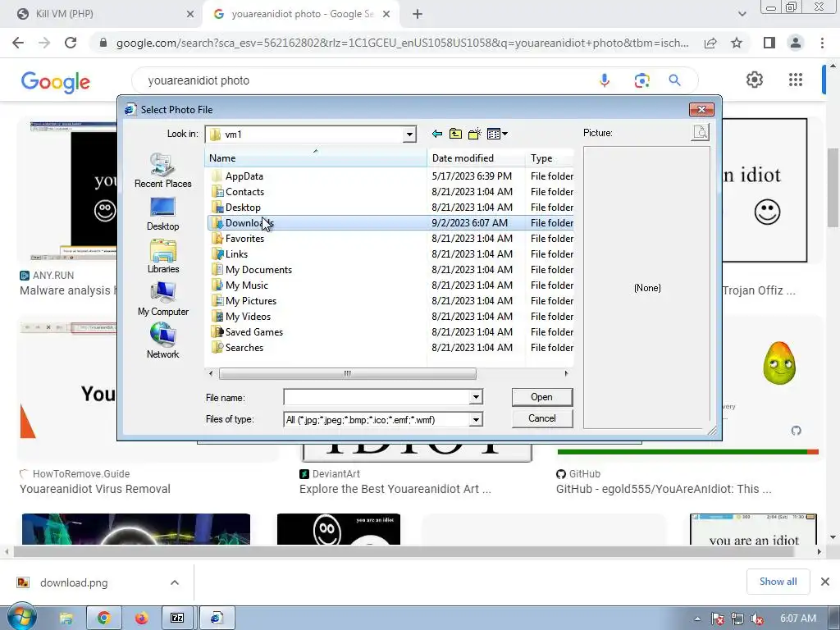Open Desktop in dialog sidebar
This screenshot has width=840, height=630.
click(x=163, y=214)
